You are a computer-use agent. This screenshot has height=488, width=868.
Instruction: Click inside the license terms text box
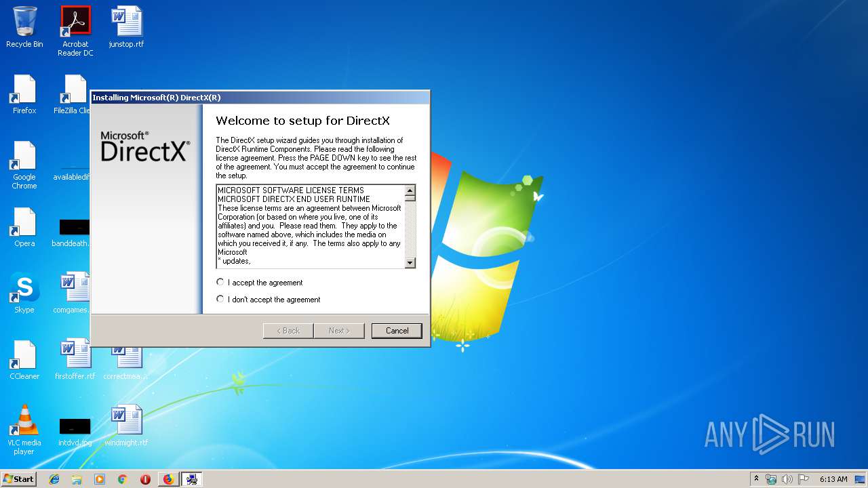pos(310,226)
